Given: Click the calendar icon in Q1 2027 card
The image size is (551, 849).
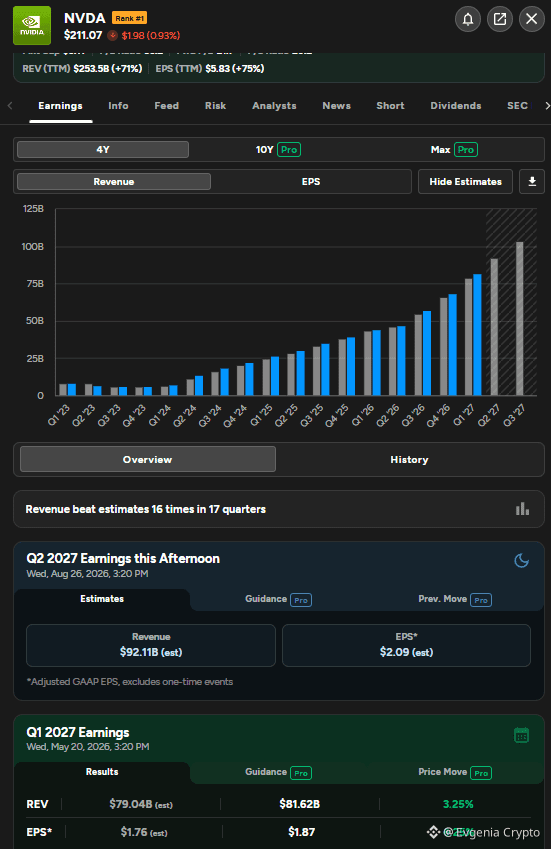Looking at the screenshot, I should (521, 735).
